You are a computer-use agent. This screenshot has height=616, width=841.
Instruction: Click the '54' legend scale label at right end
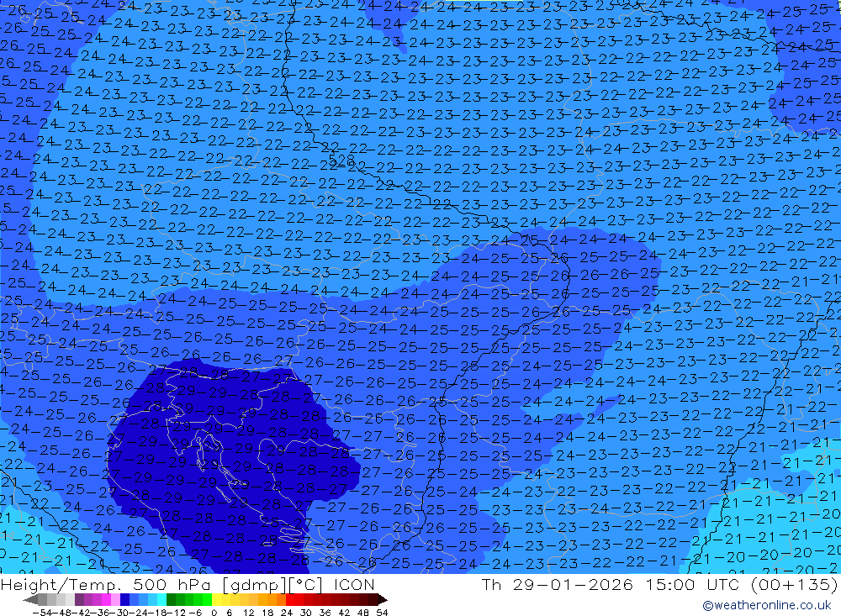pyautogui.click(x=382, y=613)
